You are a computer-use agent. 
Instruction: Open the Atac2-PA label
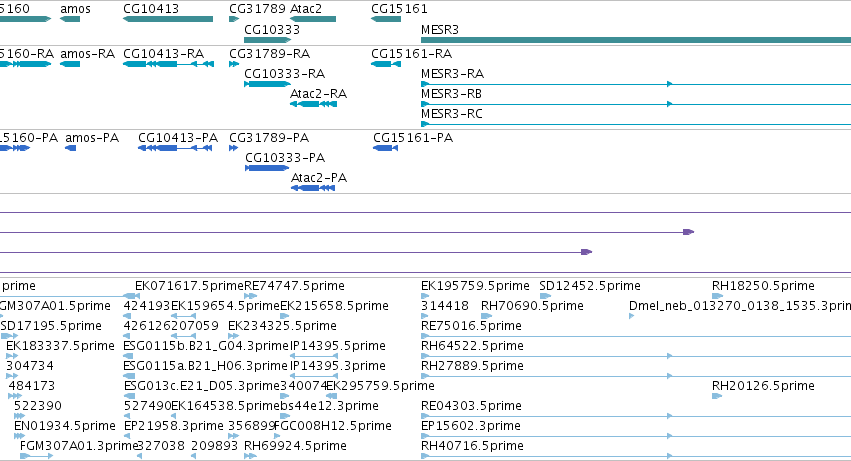pyautogui.click(x=319, y=178)
